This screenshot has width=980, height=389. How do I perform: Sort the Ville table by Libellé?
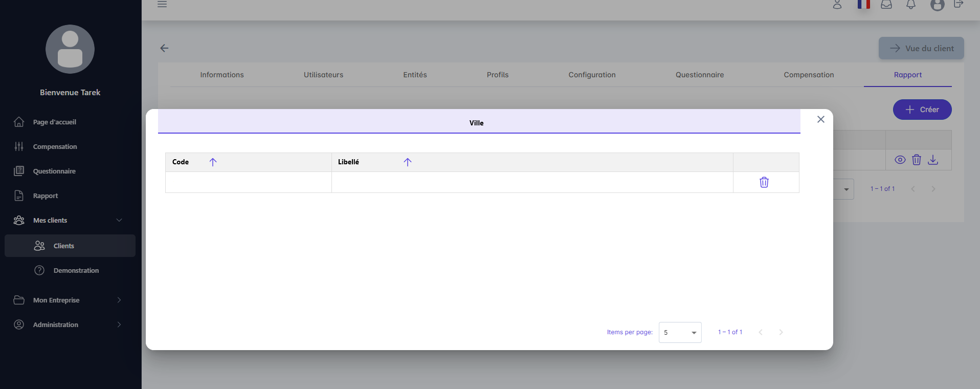coord(407,162)
